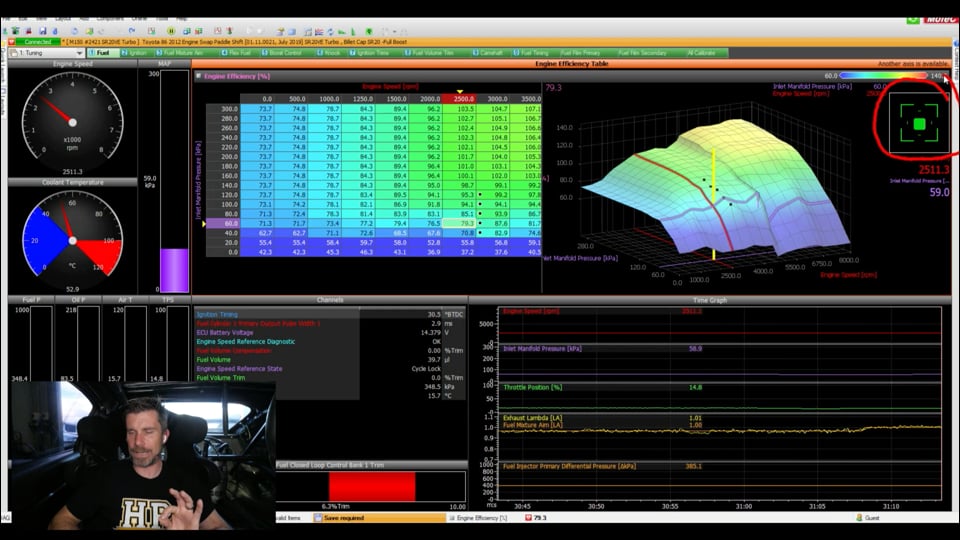Open the Flex Fuel tab
960x540 pixels.
click(236, 53)
